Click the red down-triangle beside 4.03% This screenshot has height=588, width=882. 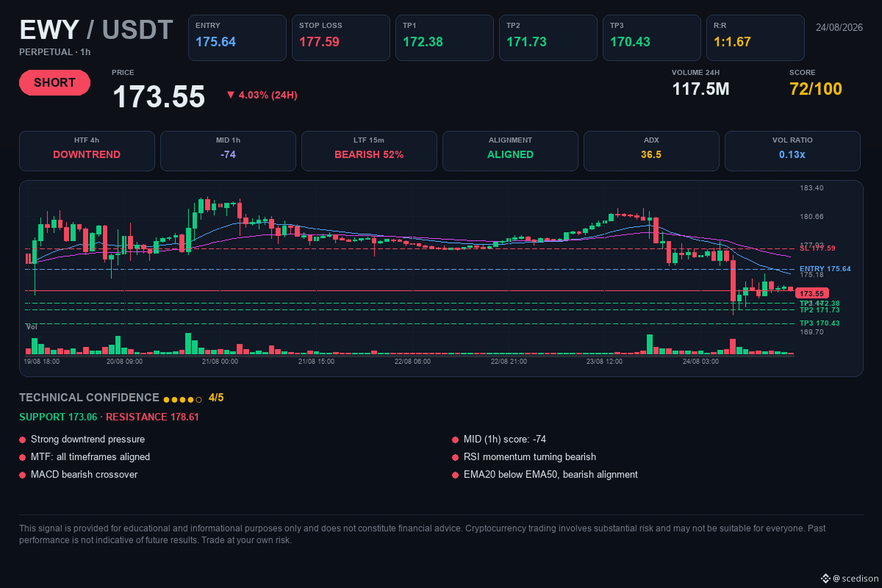coord(231,95)
